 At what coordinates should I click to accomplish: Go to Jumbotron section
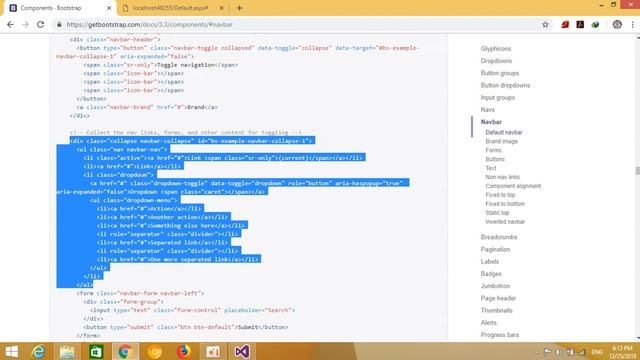[495, 286]
